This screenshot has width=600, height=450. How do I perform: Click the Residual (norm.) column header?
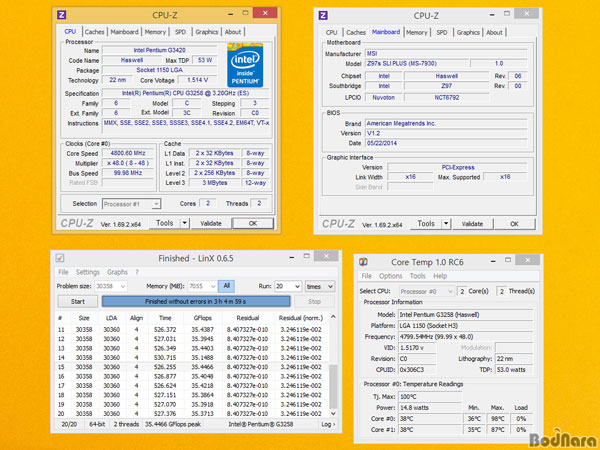click(x=301, y=318)
